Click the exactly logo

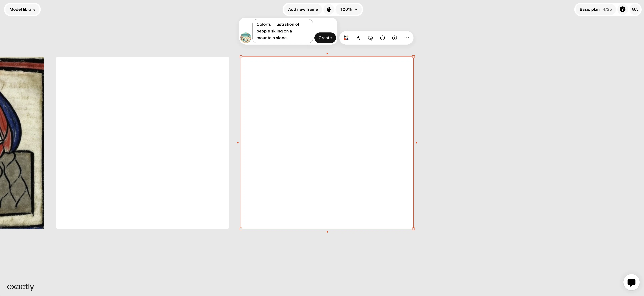pos(21,287)
